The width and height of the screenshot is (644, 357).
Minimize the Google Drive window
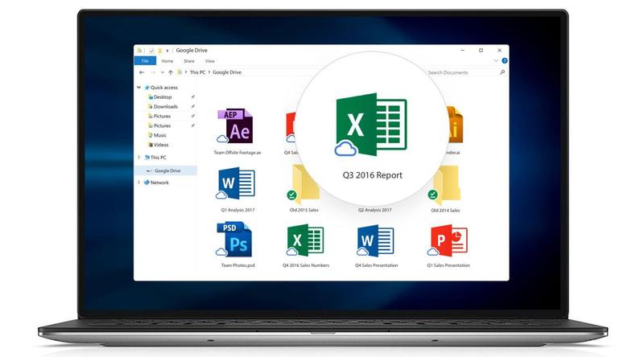(462, 51)
